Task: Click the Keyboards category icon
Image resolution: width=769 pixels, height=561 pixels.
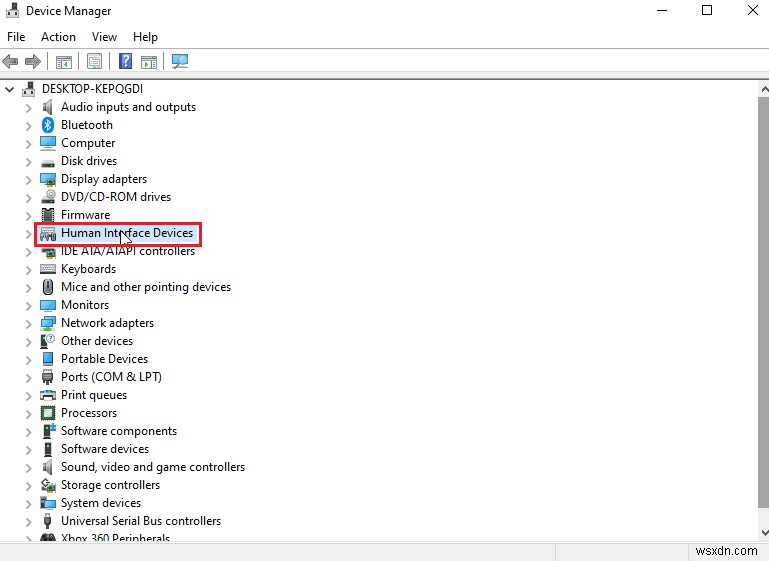Action: click(x=48, y=269)
